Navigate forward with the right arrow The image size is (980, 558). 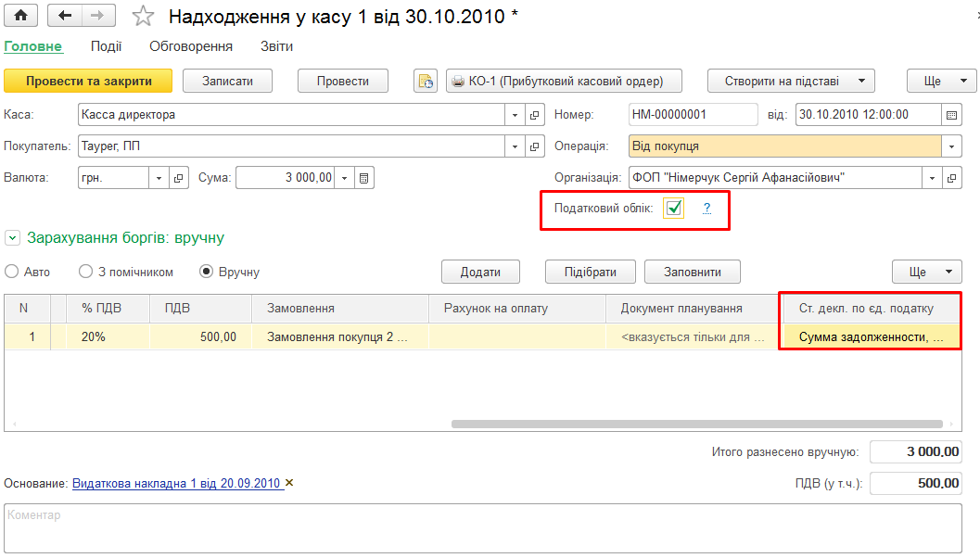[x=97, y=16]
